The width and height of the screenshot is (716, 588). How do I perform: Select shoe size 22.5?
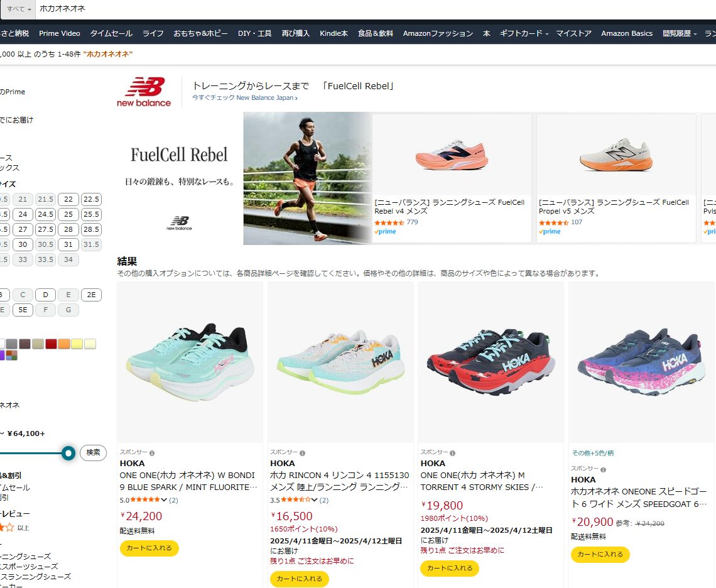[91, 199]
